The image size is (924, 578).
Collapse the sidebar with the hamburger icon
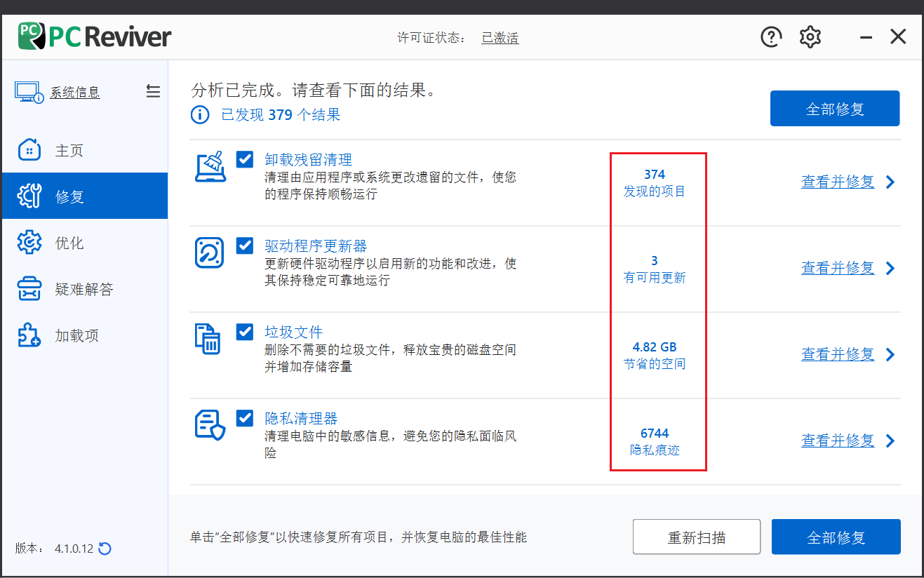[153, 91]
